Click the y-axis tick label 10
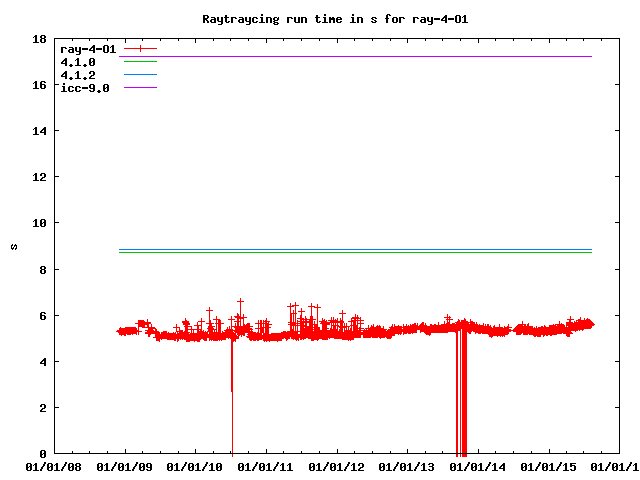 point(40,224)
